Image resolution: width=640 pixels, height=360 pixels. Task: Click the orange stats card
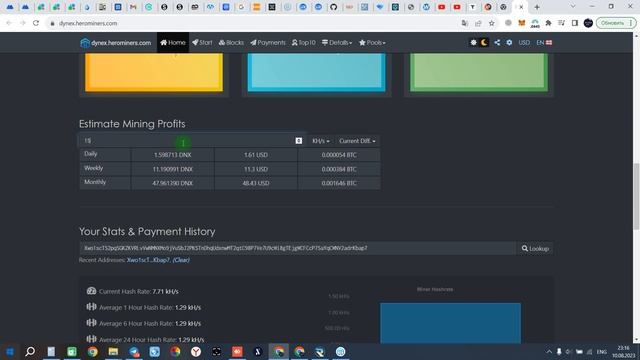click(x=154, y=72)
